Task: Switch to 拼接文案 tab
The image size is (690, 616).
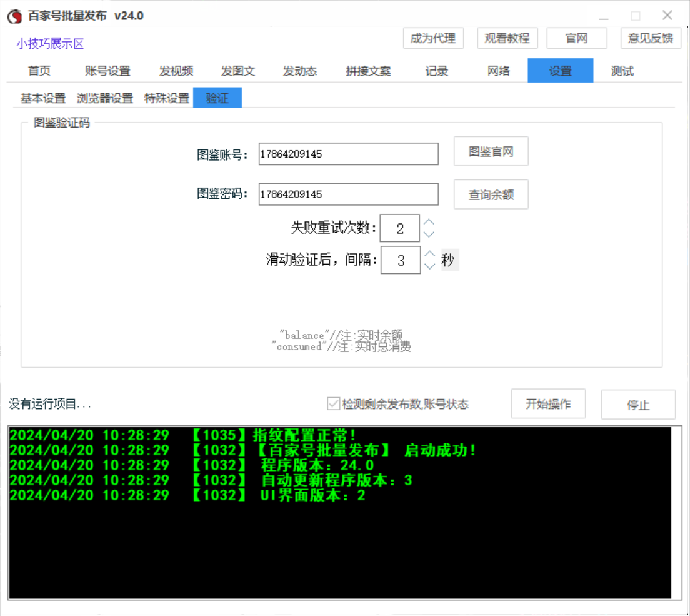Action: tap(368, 71)
